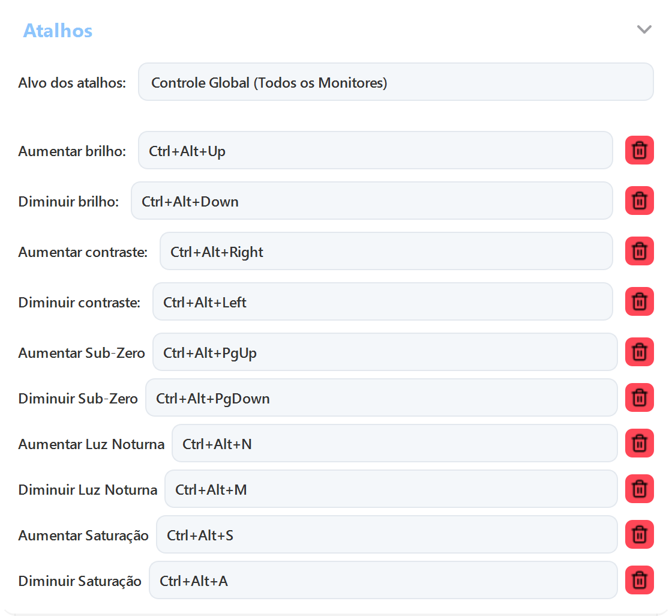
Task: Click the Aumentar brilho shortcut field
Action: coord(376,150)
